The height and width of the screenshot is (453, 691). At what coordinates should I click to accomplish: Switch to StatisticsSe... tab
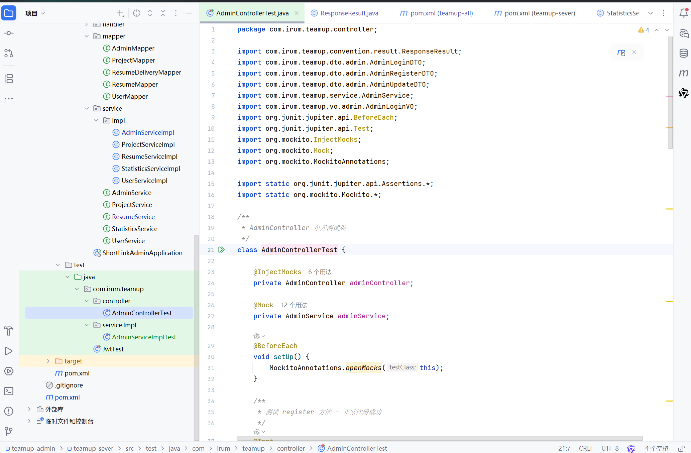(618, 13)
